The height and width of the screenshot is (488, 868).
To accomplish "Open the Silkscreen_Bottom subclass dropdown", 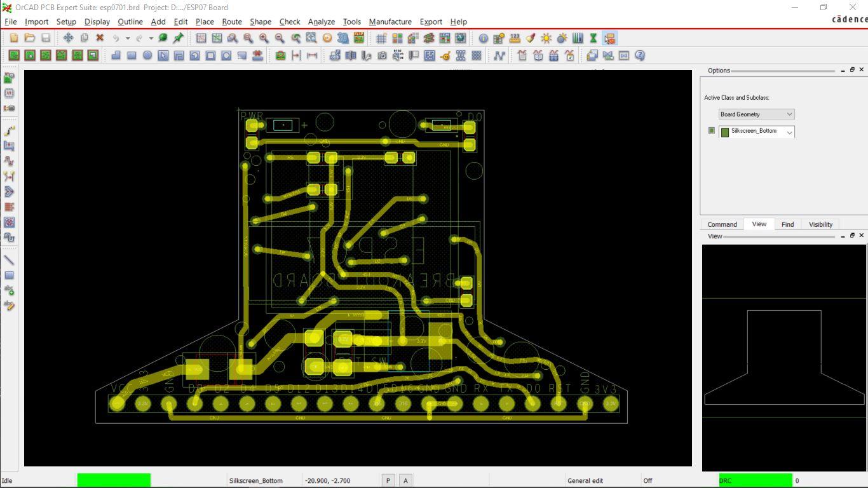I will point(757,132).
